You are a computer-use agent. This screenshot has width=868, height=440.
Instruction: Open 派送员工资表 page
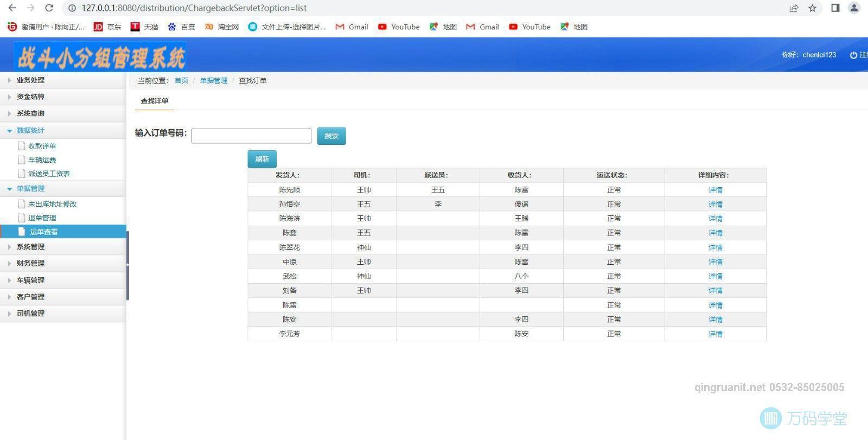pyautogui.click(x=49, y=174)
